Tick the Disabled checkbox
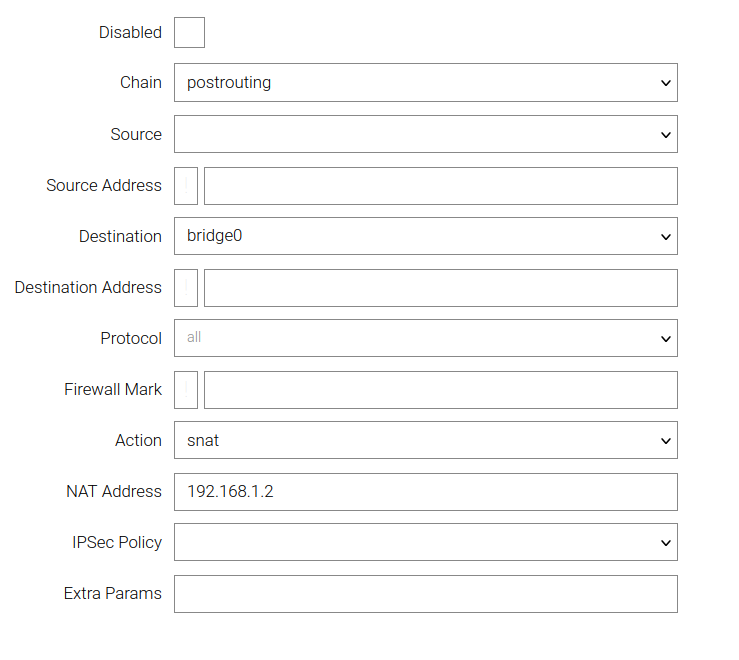The width and height of the screenshot is (739, 660). [189, 32]
